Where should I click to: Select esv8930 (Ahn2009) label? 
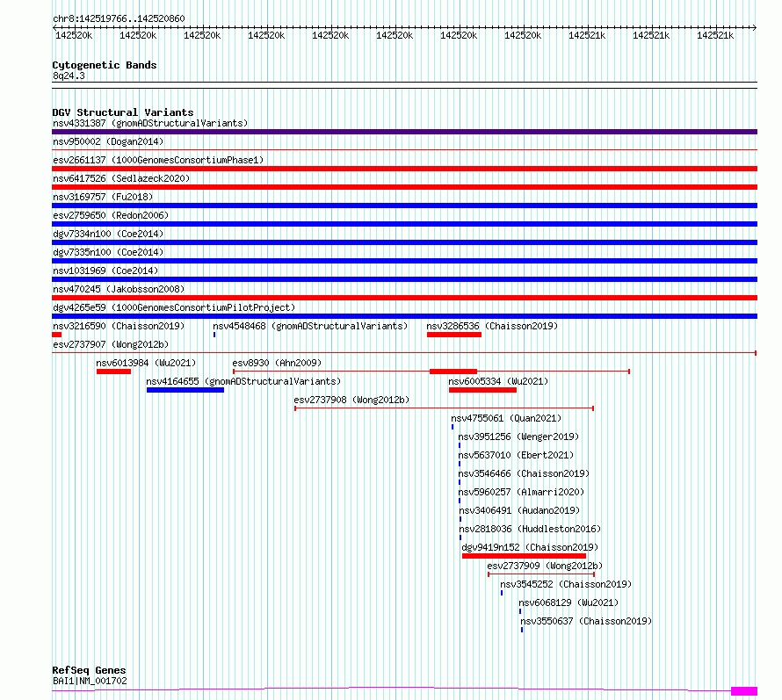277,363
